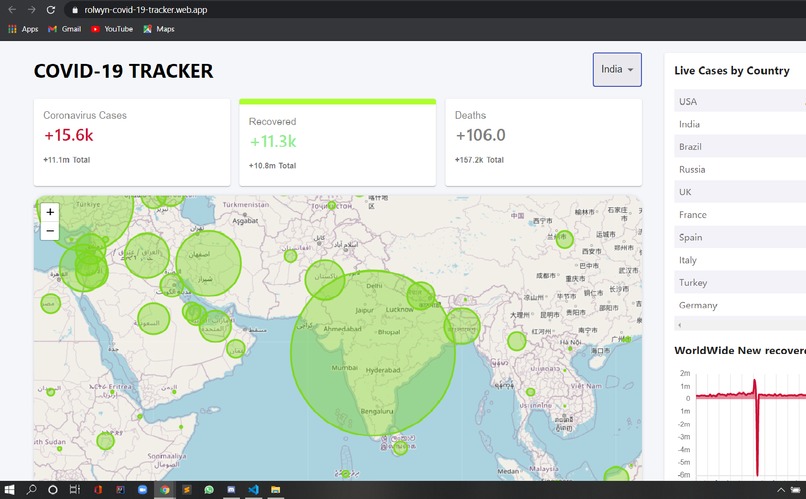Click the France row in country table
The image size is (806, 499).
[x=740, y=214]
